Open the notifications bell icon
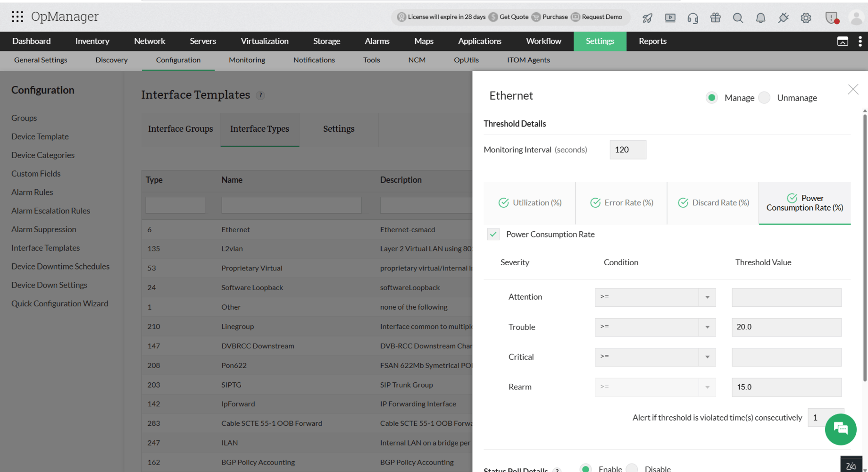This screenshot has height=472, width=868. [760, 18]
